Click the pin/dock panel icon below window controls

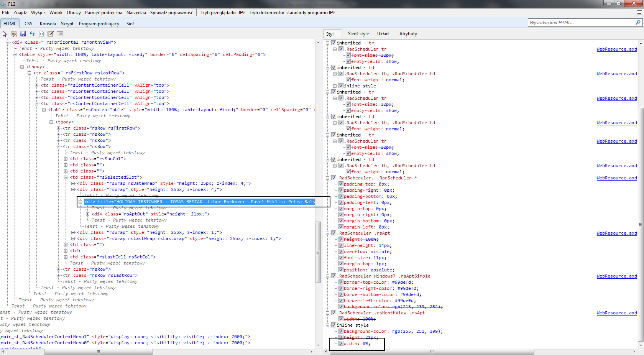tap(639, 13)
